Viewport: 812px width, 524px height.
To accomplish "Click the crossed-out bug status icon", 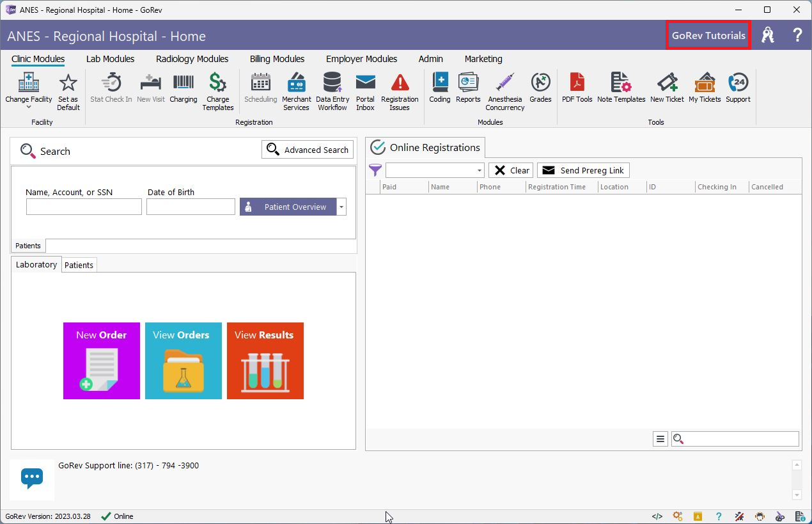I will 739,516.
